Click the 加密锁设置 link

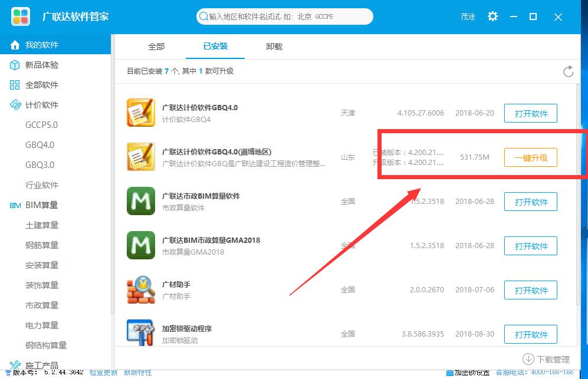pos(472,373)
